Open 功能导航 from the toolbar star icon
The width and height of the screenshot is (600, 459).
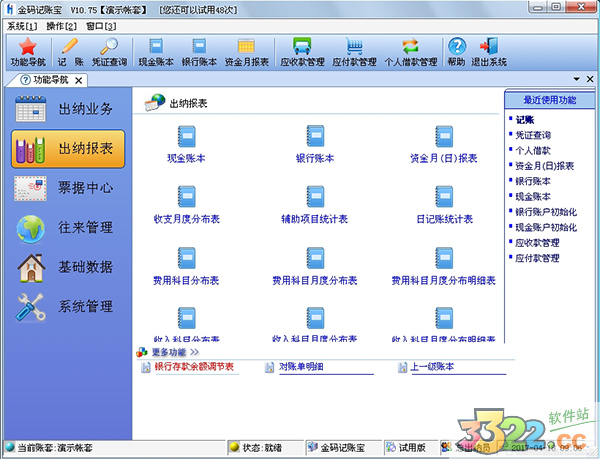click(28, 52)
